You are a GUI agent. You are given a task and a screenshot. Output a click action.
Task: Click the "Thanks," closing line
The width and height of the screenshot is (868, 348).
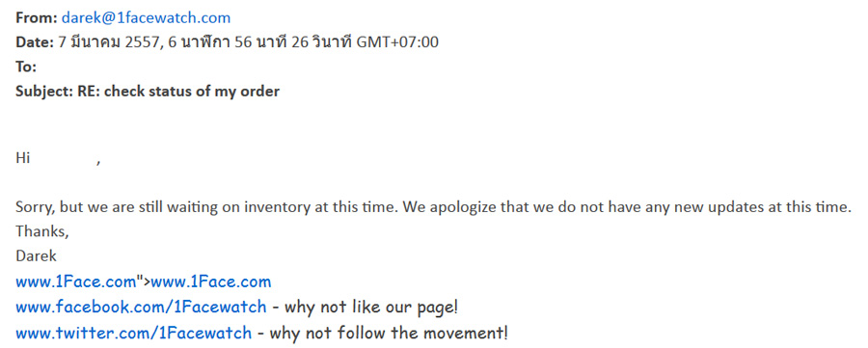click(42, 231)
